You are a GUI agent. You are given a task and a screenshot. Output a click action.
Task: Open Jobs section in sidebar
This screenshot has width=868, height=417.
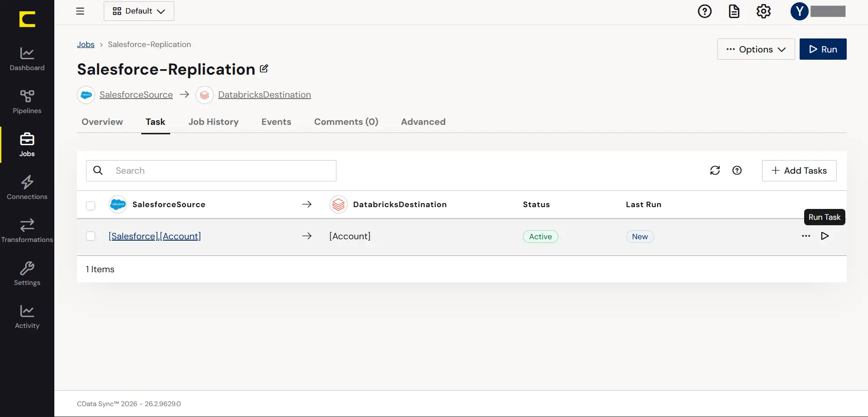[27, 145]
